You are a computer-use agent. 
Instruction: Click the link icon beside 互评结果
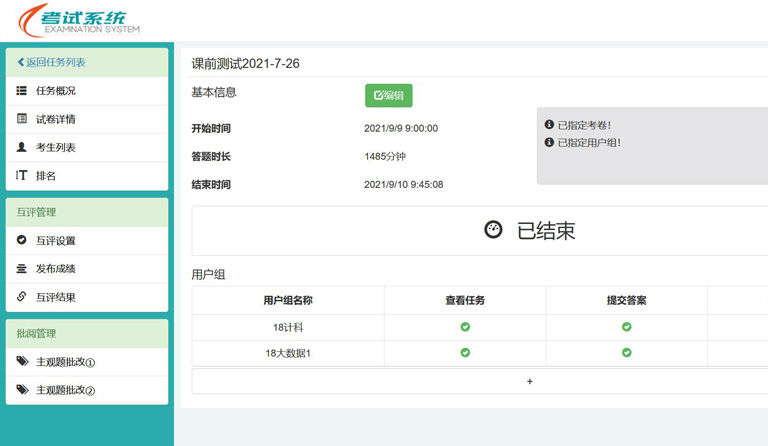[x=22, y=297]
